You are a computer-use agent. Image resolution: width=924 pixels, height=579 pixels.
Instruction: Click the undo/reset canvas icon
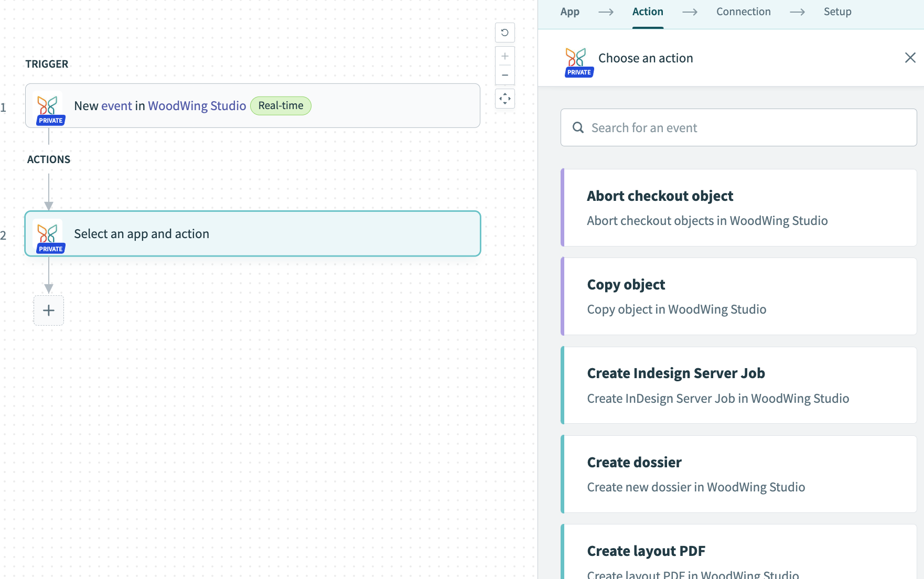(x=504, y=33)
